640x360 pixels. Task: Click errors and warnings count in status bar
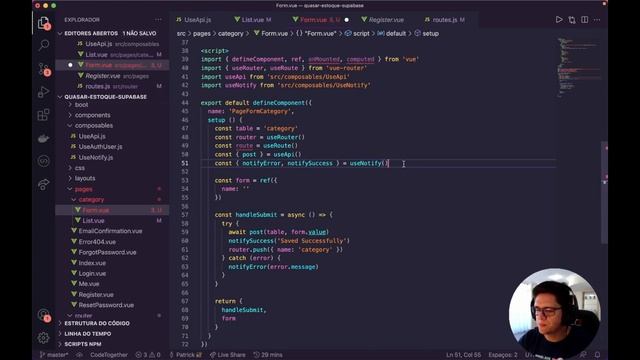tap(148, 355)
